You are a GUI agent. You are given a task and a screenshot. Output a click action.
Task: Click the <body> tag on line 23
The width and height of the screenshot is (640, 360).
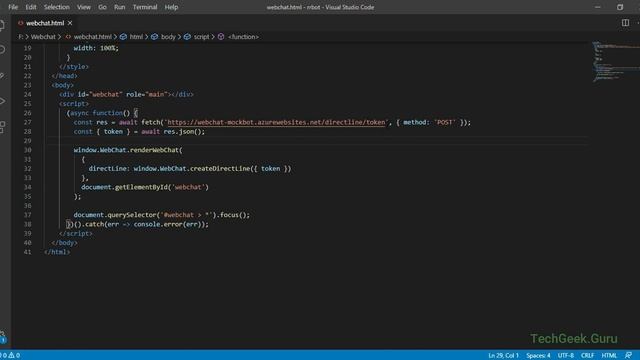point(62,85)
